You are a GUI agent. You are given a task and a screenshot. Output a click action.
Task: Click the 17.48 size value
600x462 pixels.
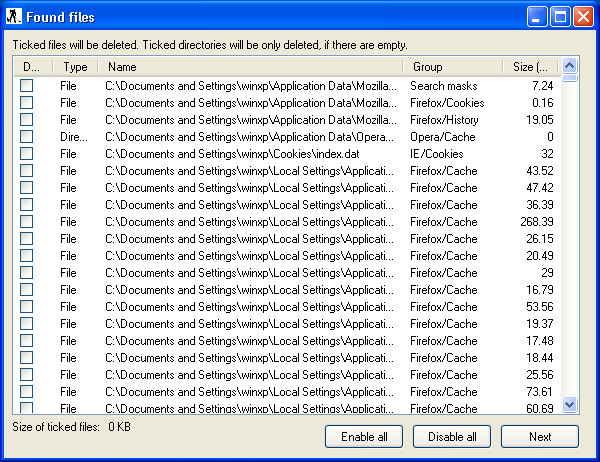tap(540, 341)
